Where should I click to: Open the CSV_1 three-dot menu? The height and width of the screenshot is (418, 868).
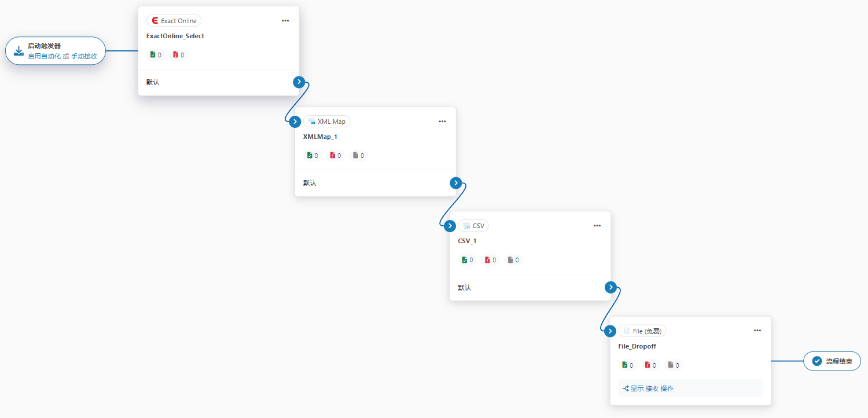(597, 226)
